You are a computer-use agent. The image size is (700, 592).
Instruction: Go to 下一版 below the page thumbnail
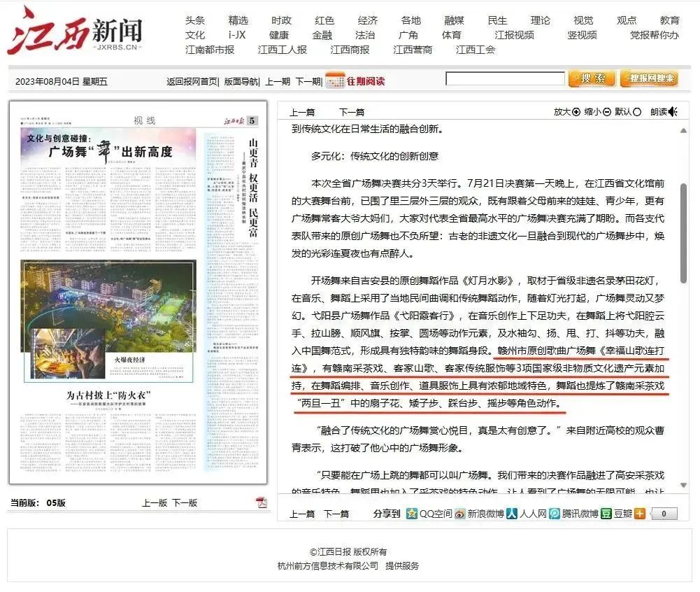coord(185,502)
